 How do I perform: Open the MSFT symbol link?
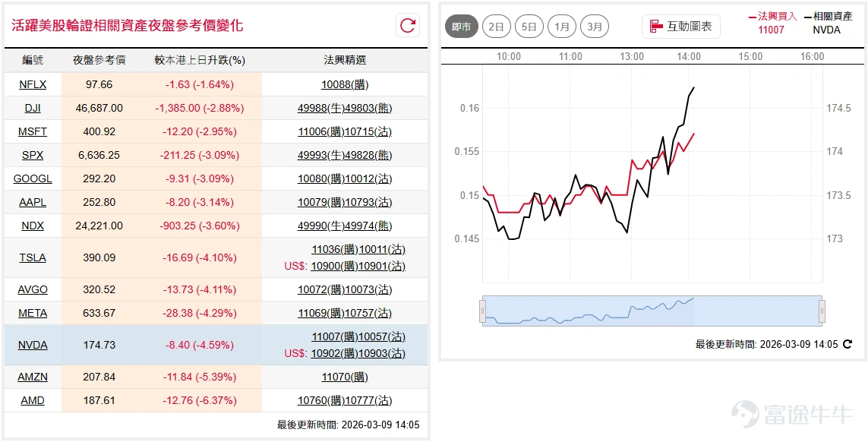pos(33,132)
